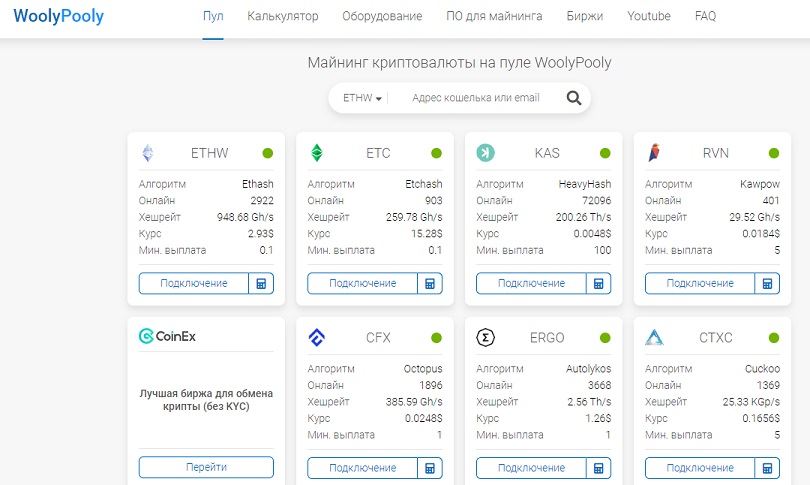Click CFX green online status dot
Screen dimensions: 810x485
pyautogui.click(x=437, y=338)
